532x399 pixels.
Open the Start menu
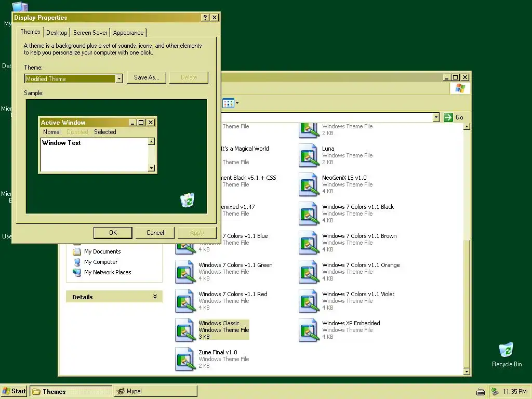click(x=14, y=391)
